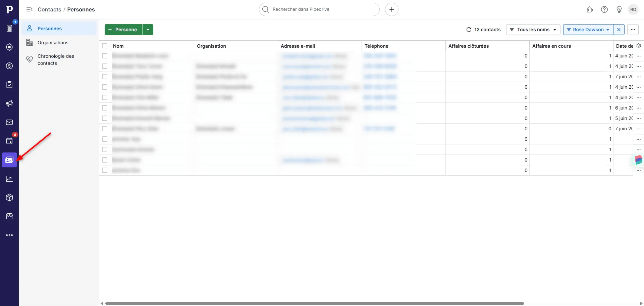Open the calendar Activities icon with badge 4
The width and height of the screenshot is (644, 306).
pos(9,141)
